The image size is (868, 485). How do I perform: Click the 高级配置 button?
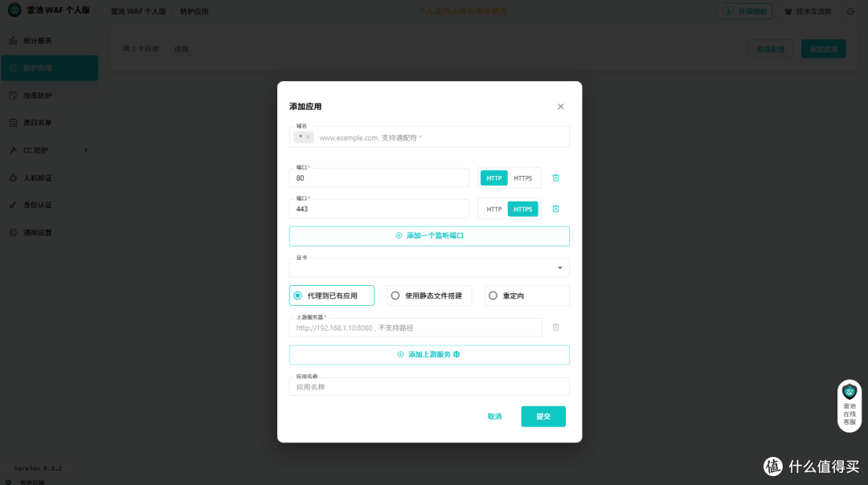coord(771,49)
